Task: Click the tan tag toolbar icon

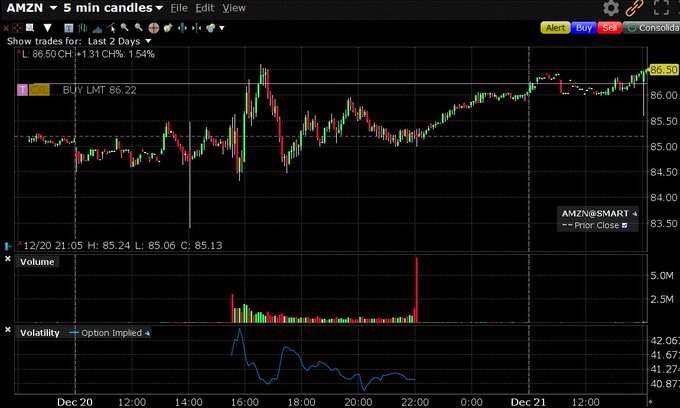Action: coord(168,28)
